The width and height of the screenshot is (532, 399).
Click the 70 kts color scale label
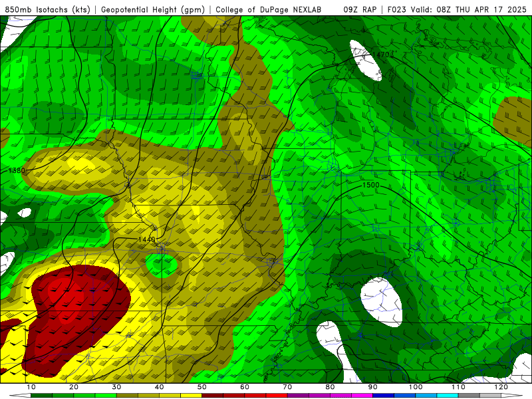pos(287,387)
